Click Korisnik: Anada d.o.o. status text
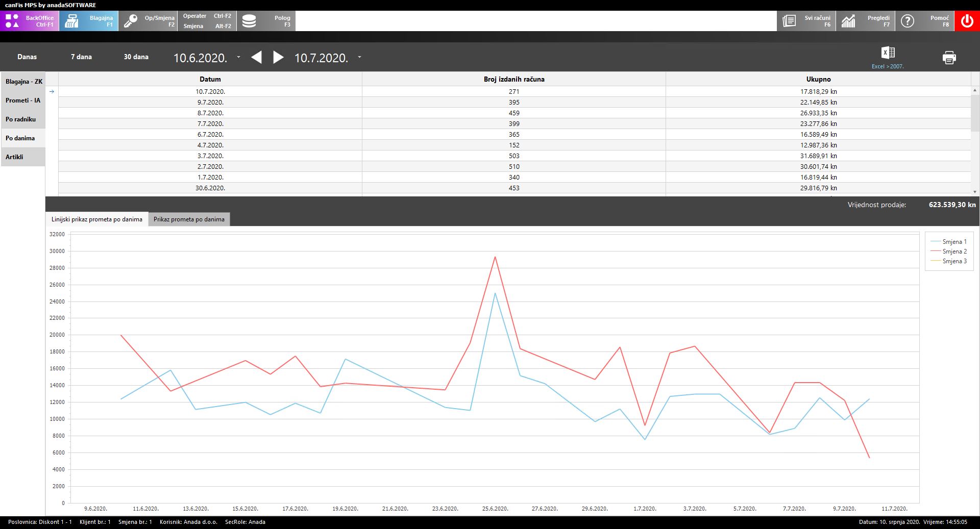The height and width of the screenshot is (529, 980). [x=188, y=522]
